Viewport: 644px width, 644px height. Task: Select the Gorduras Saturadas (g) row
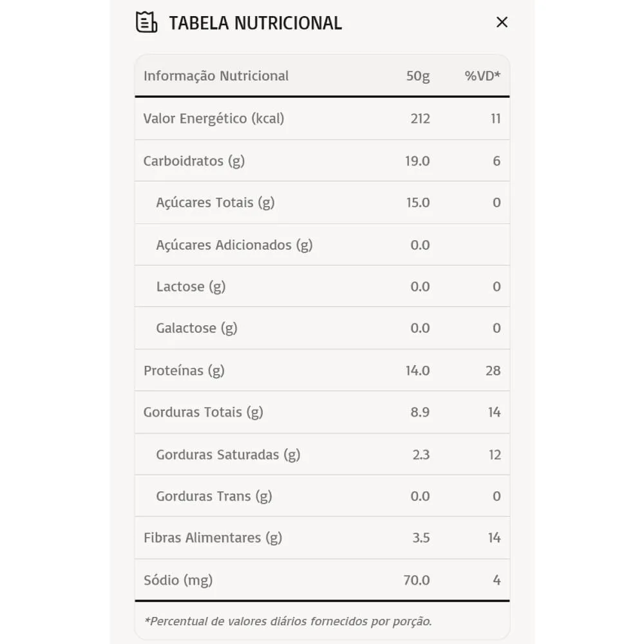coord(228,455)
